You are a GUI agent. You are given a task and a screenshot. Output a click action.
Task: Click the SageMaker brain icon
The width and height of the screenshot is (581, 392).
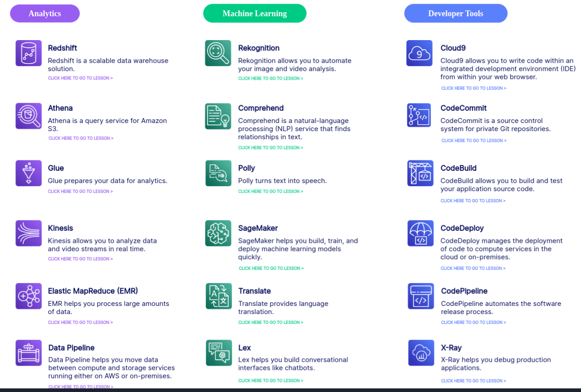[218, 233]
